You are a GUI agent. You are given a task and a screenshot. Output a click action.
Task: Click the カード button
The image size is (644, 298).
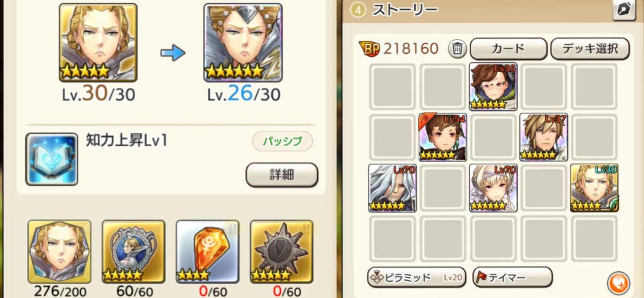[x=508, y=49]
